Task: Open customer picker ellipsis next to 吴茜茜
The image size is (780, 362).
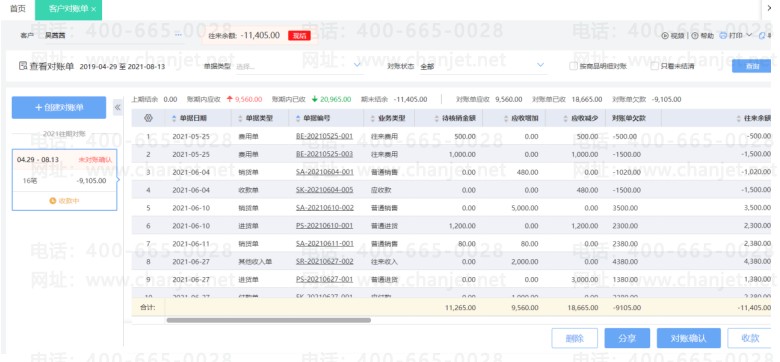Action: [x=179, y=35]
